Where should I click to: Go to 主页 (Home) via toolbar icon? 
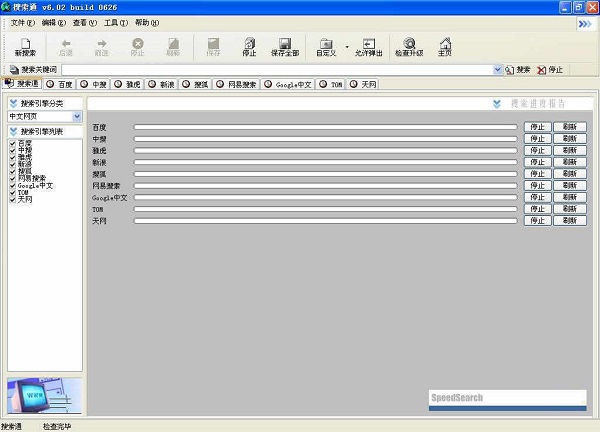pos(445,47)
